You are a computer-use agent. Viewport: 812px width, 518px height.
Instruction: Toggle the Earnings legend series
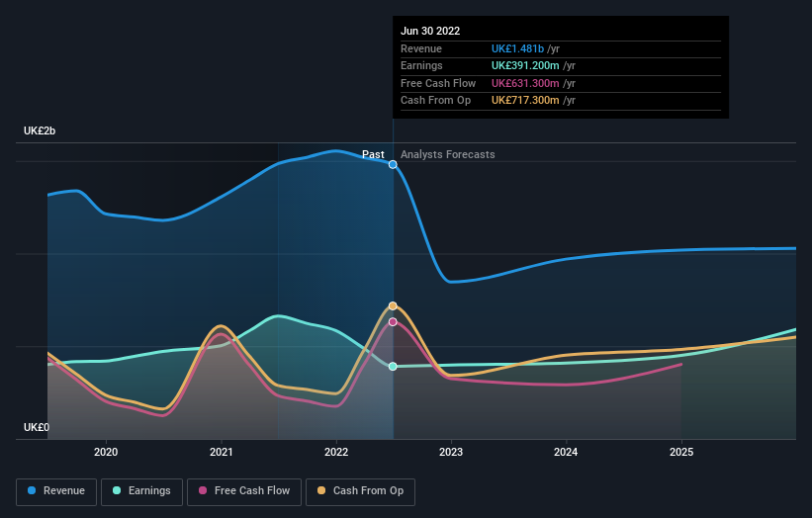(141, 491)
